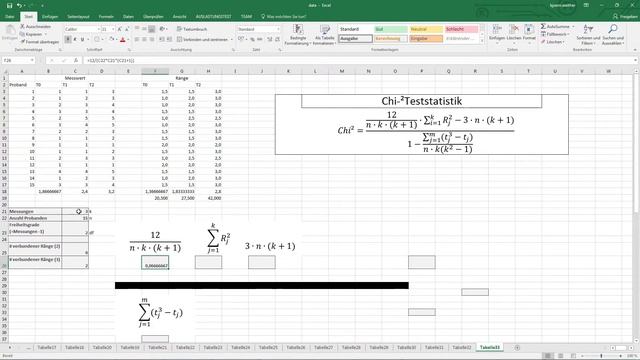640x360 pixels.
Task: Switch to page layout view icon
Action: click(x=561, y=356)
